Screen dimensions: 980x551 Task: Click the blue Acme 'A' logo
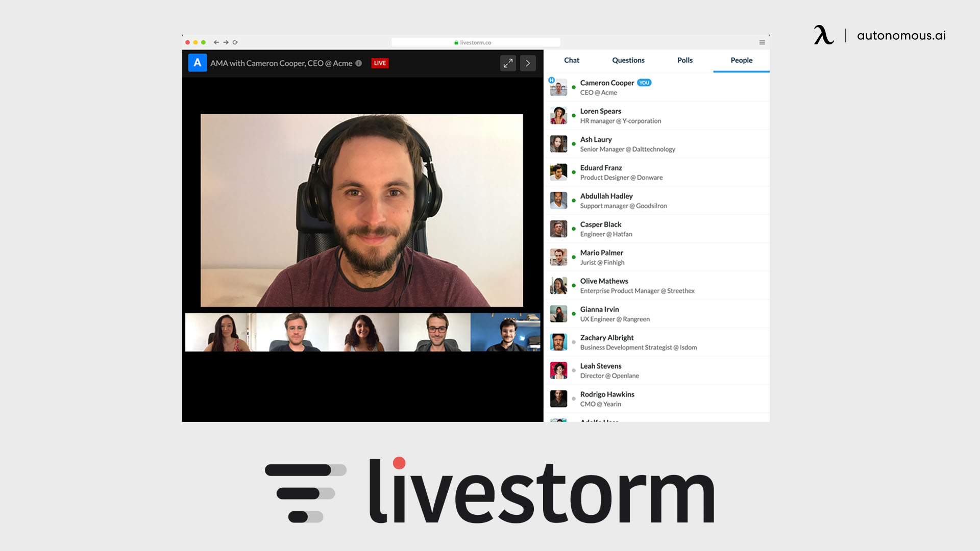click(198, 63)
